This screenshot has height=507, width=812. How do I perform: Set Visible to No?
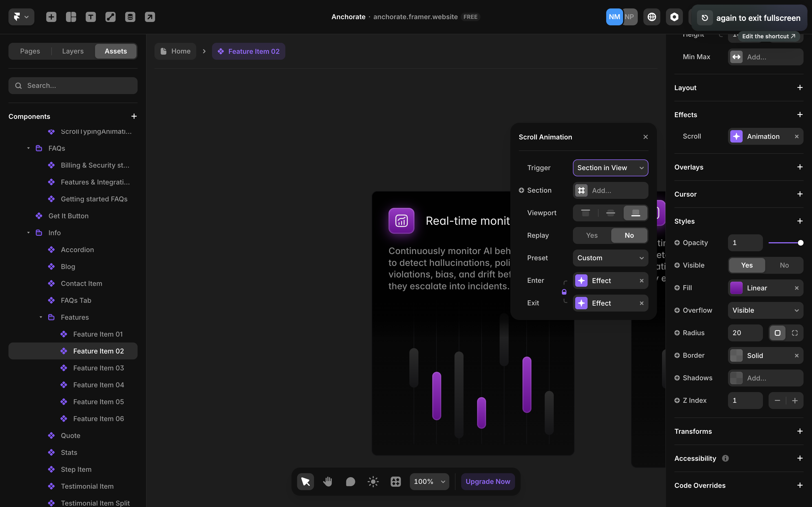coord(784,265)
